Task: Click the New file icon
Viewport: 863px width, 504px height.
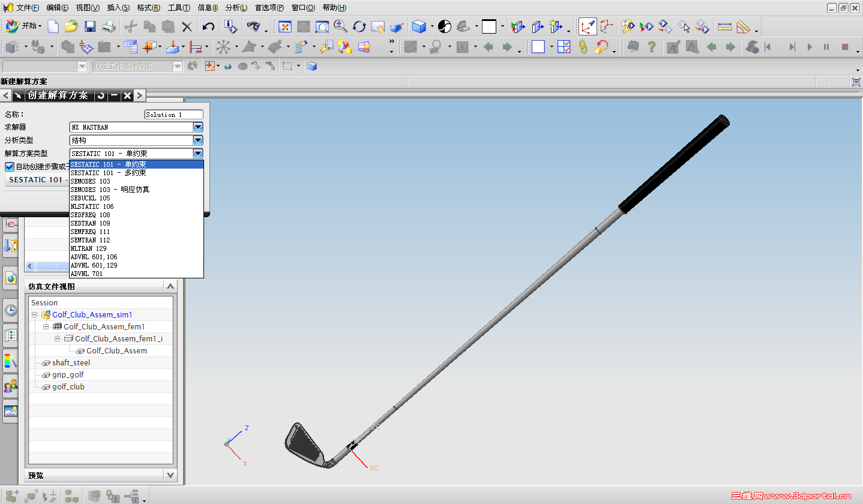Action: 53,26
